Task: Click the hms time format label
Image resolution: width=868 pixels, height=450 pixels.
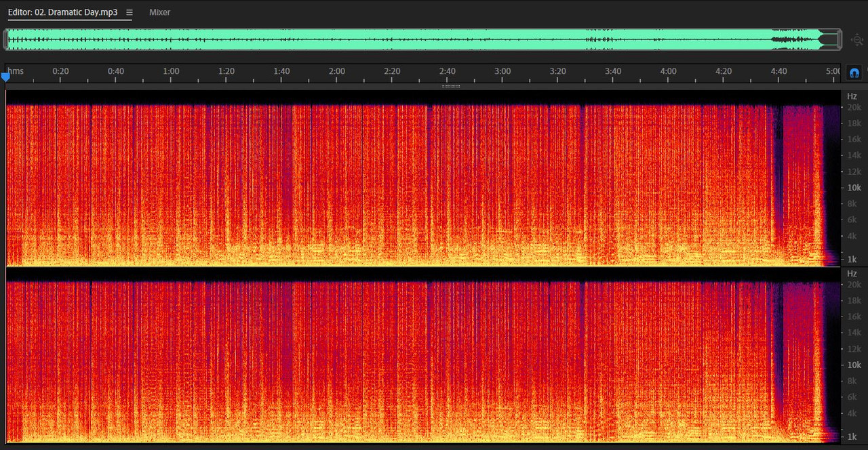Action: point(16,71)
